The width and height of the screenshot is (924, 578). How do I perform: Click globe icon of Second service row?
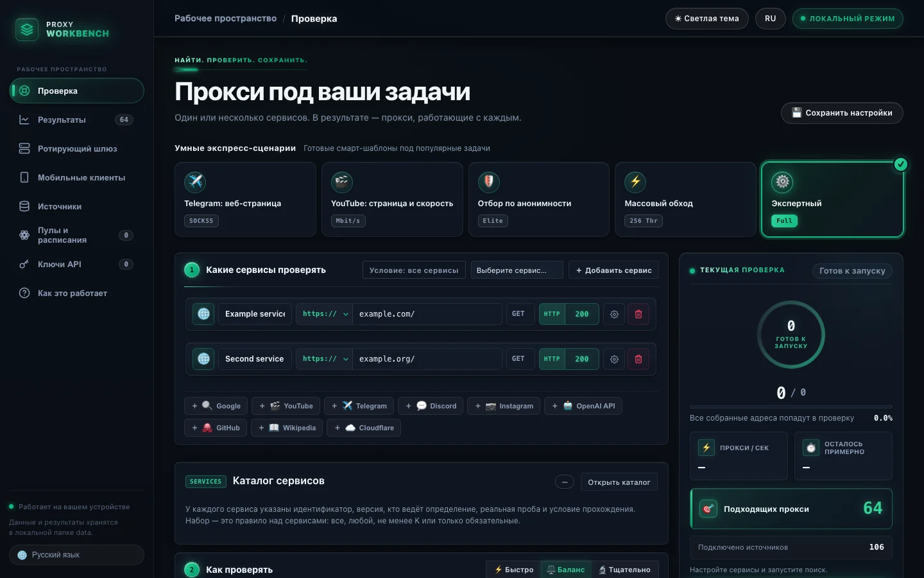pyautogui.click(x=203, y=359)
